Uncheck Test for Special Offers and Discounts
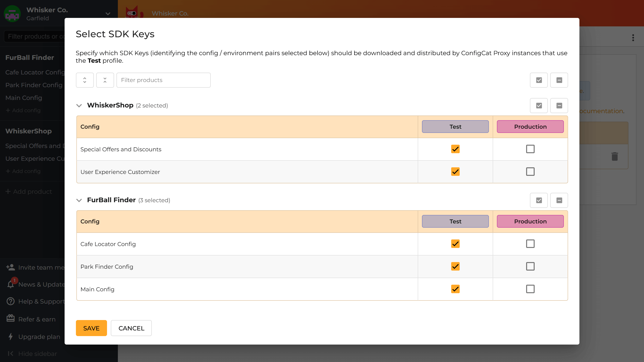Image resolution: width=644 pixels, height=362 pixels. [455, 149]
